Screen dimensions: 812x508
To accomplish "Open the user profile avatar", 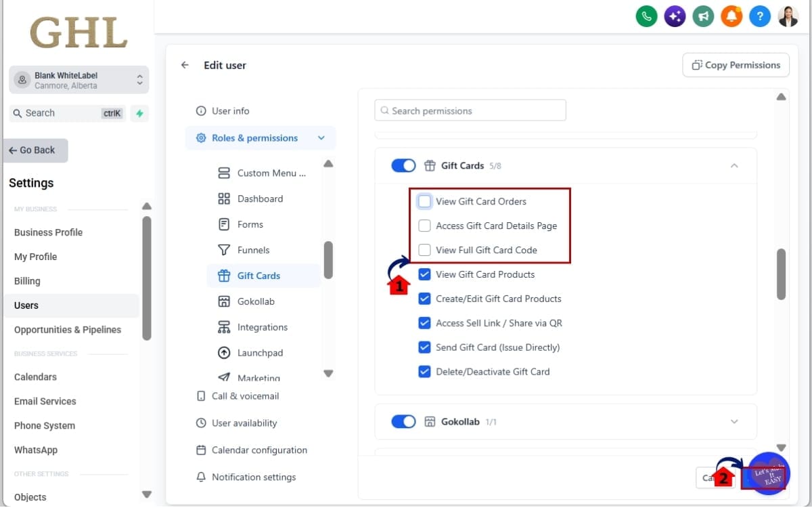I will pos(788,16).
